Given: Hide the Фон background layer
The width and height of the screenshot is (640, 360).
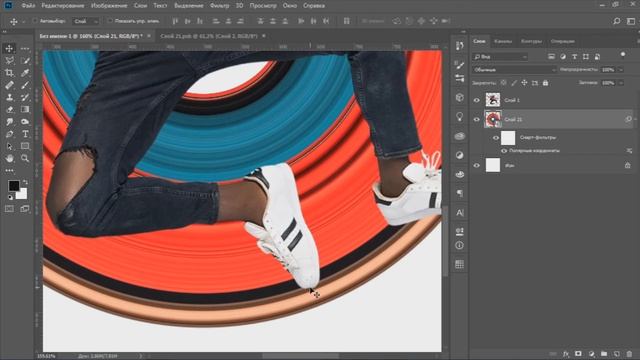Looking at the screenshot, I should [x=476, y=165].
